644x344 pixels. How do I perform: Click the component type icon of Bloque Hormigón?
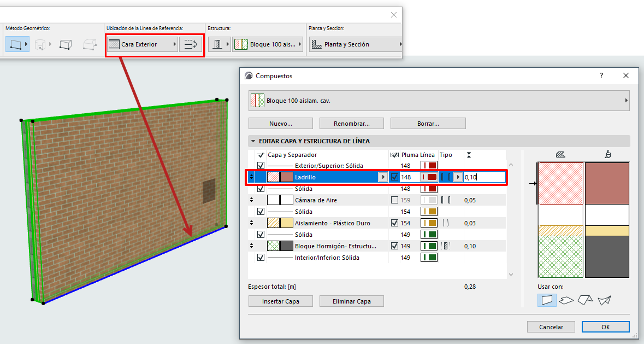(446, 246)
